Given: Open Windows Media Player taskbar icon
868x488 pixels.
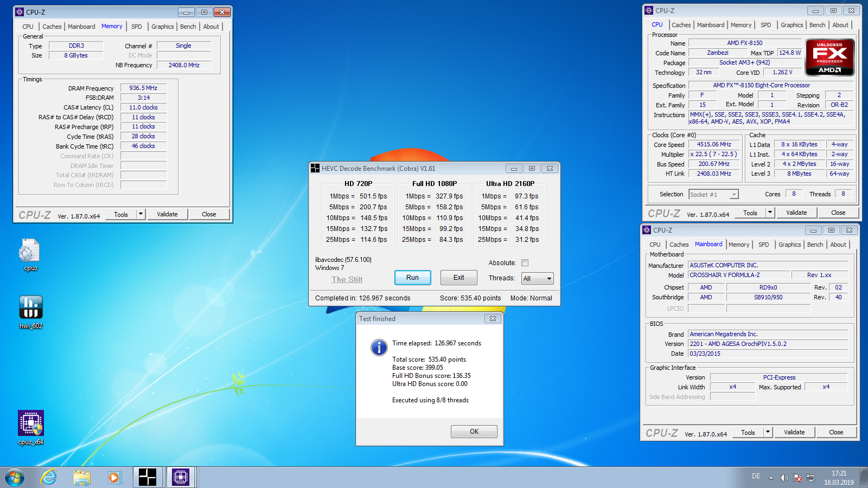Looking at the screenshot, I should point(114,478).
